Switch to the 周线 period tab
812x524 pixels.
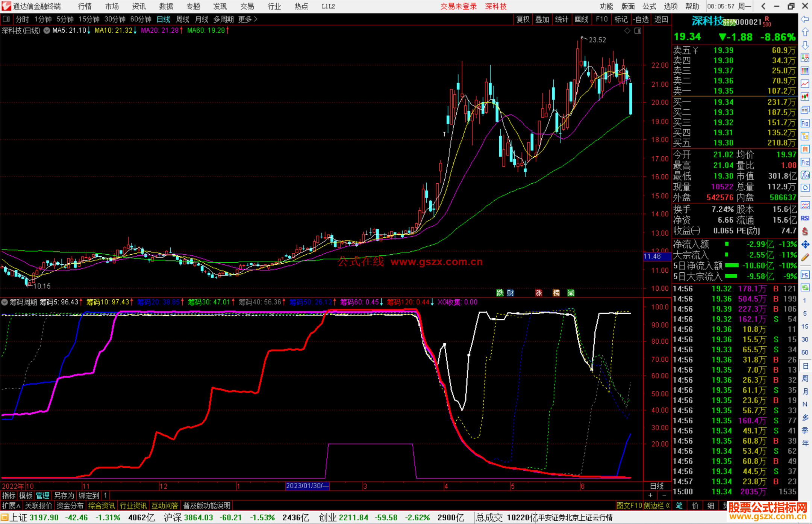183,19
